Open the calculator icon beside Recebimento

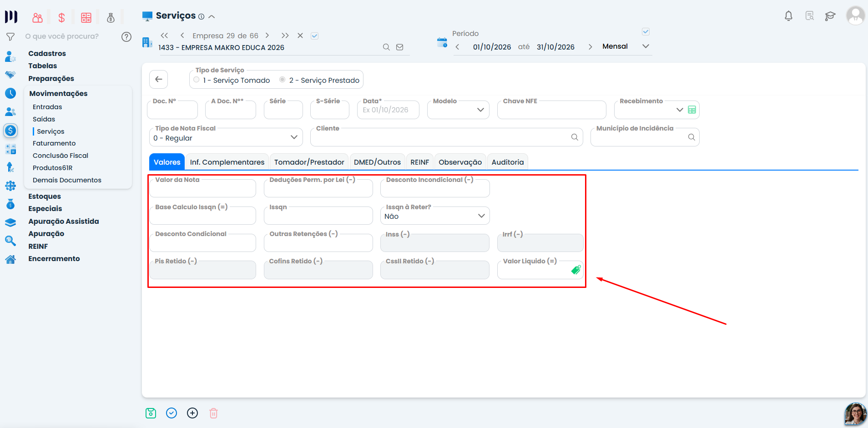pyautogui.click(x=692, y=110)
